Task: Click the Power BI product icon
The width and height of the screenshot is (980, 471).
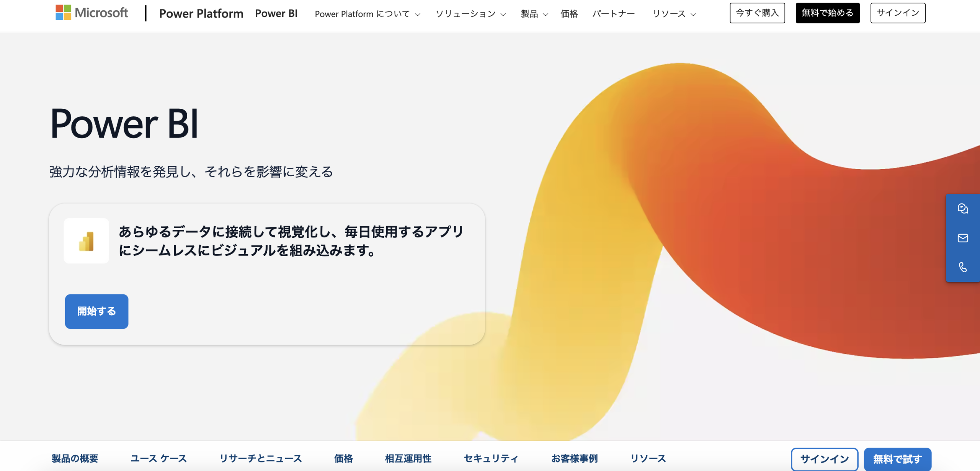Action: click(87, 241)
